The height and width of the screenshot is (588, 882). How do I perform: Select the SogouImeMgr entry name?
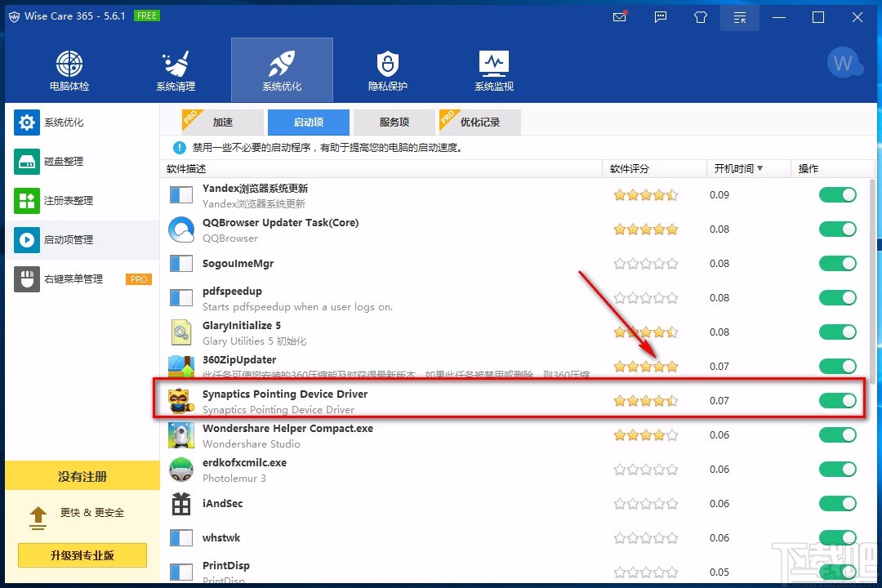[x=238, y=263]
